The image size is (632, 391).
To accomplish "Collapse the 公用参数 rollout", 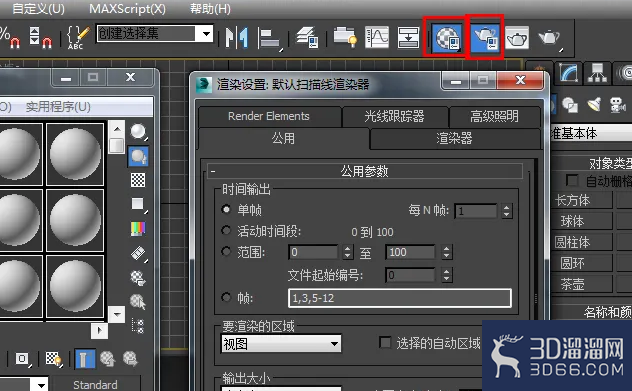I will pyautogui.click(x=364, y=171).
